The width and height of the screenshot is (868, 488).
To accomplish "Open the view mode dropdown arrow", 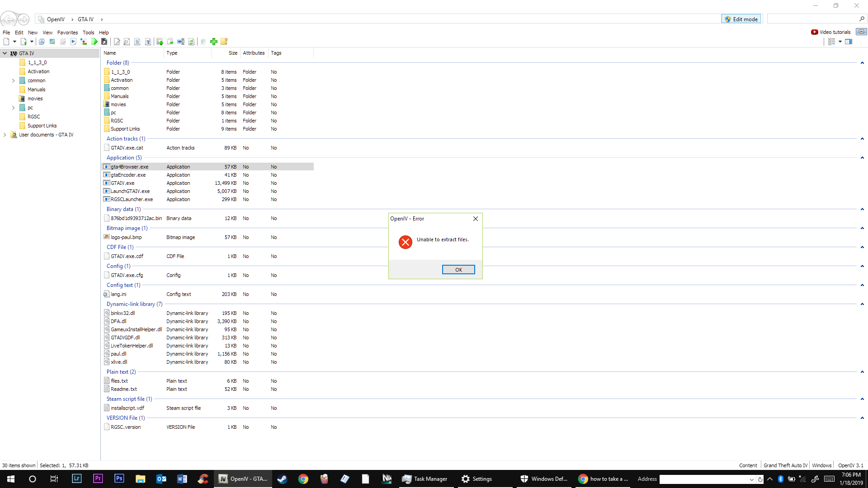I will [840, 42].
